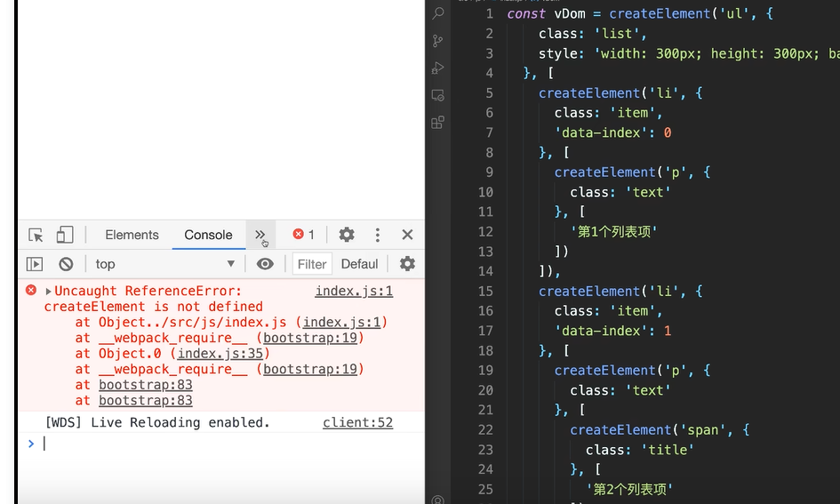Open the Remote Explorer view
Image resolution: width=840 pixels, height=504 pixels.
(437, 95)
